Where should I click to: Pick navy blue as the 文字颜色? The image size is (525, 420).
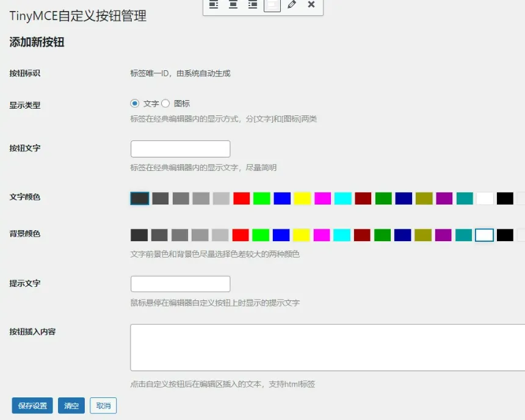click(404, 198)
